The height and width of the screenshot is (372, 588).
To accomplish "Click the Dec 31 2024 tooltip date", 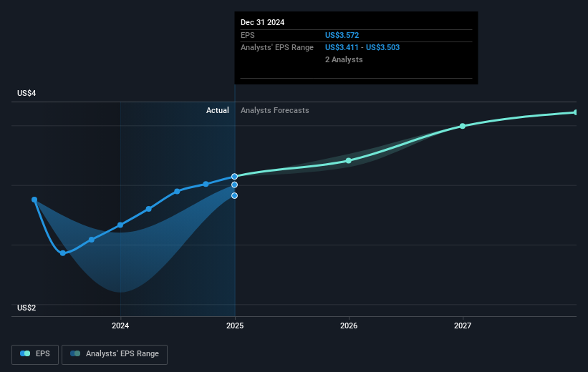I will pyautogui.click(x=263, y=22).
